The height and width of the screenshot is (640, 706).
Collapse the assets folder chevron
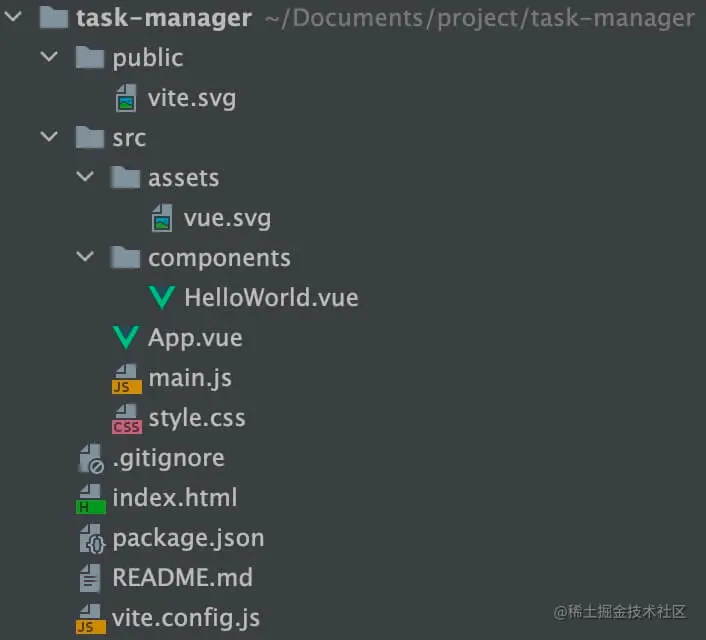tap(85, 176)
